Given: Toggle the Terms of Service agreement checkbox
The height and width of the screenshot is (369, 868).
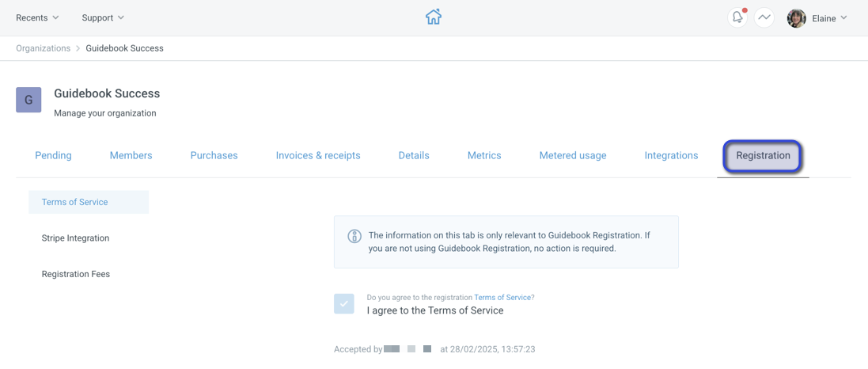Looking at the screenshot, I should [x=343, y=303].
